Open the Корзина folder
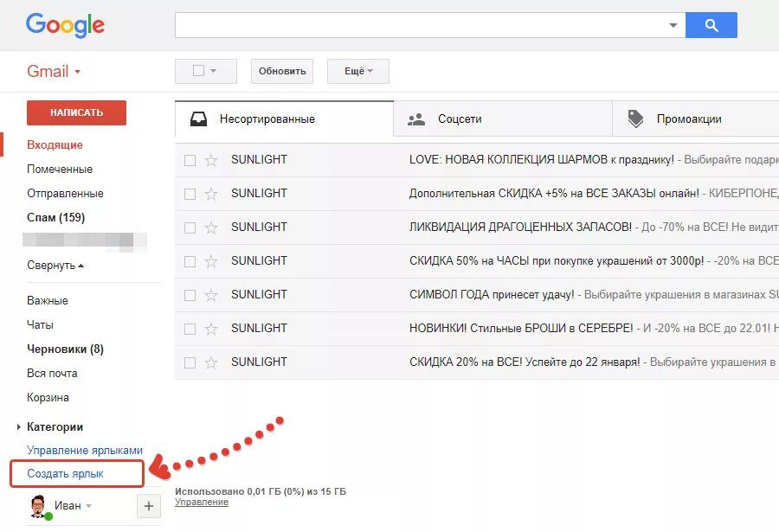The height and width of the screenshot is (532, 779). 48,398
